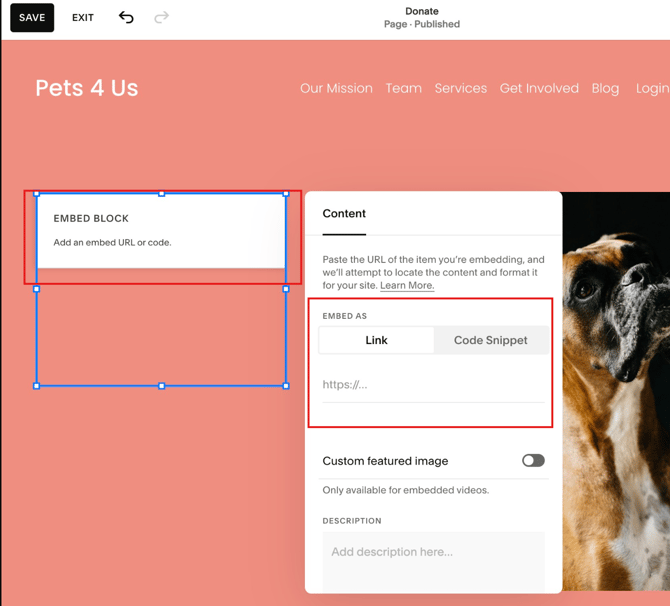
Task: Click the bottom-left resize handle of block
Action: 37,386
